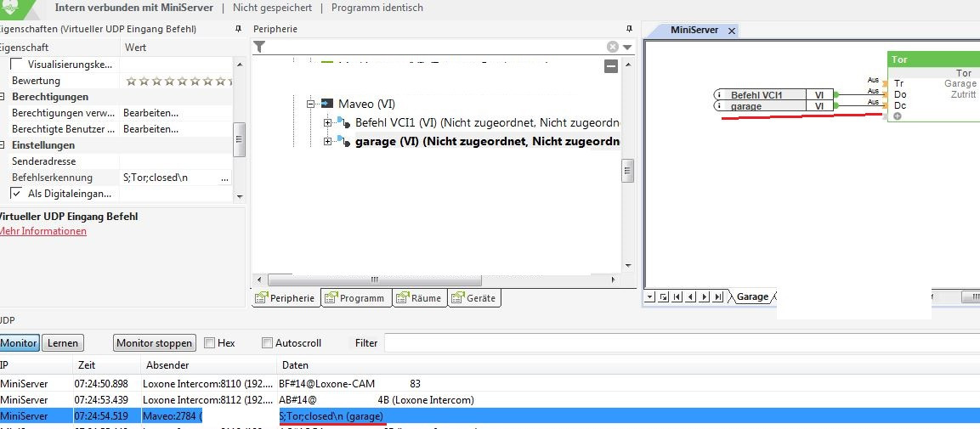Select the Befehl VCI1 block on canvas
980x429 pixels.
pos(773,95)
